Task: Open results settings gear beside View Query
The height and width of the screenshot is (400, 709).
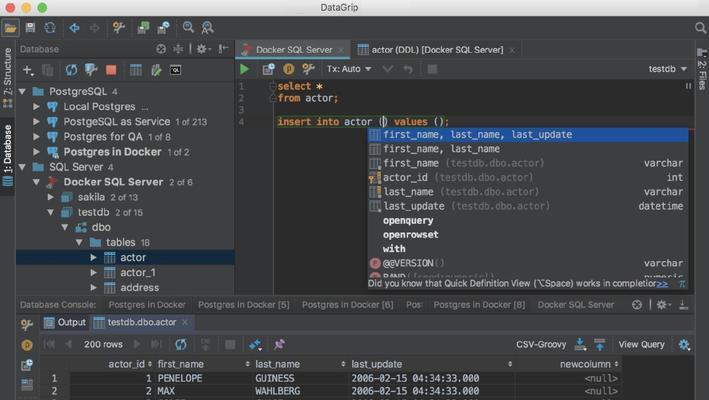Action: tap(684, 344)
